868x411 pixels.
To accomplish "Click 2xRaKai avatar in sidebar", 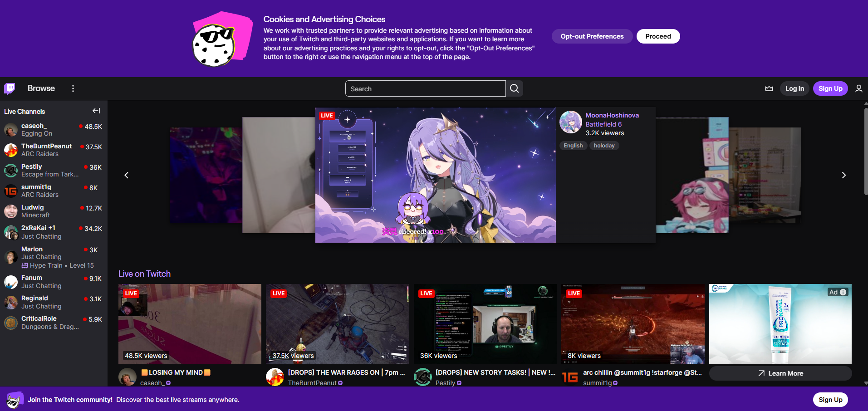I will pyautogui.click(x=11, y=232).
